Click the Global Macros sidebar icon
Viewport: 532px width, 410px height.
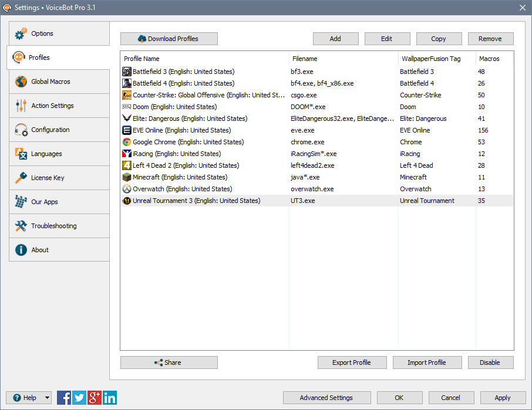coord(19,82)
